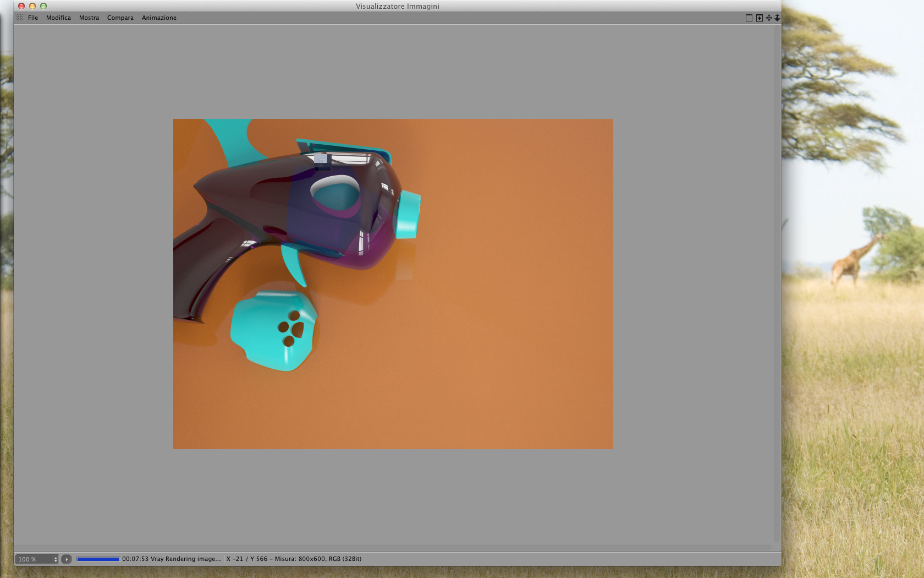Click the four-arrow pan view icon
The image size is (924, 578).
pos(769,18)
